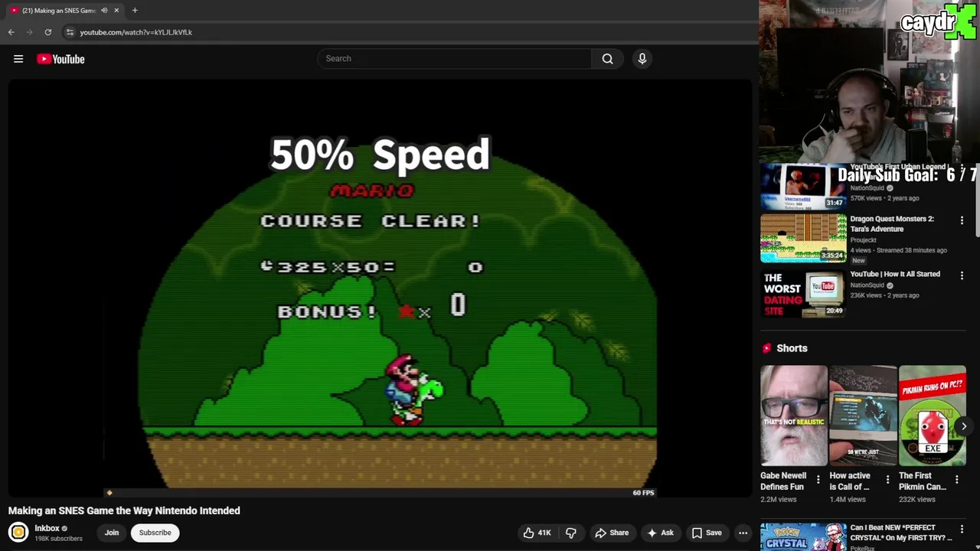Go to YouTube home via logo

point(60,59)
